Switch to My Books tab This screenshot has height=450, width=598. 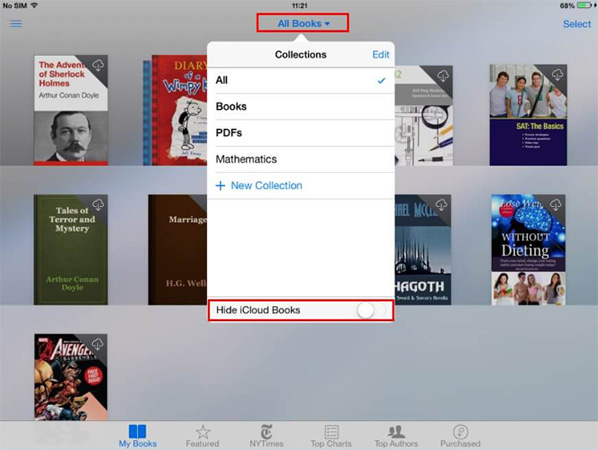click(138, 436)
